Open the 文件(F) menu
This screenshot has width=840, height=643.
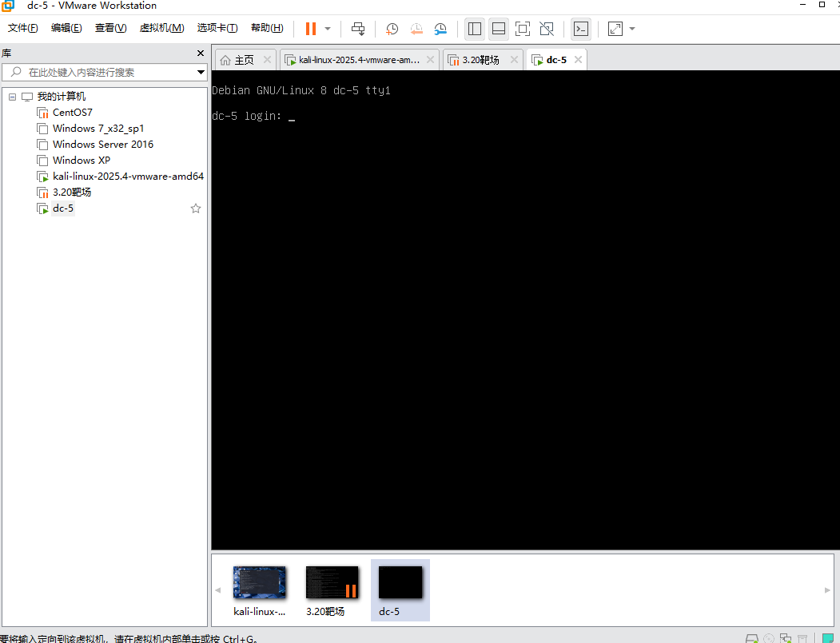[23, 28]
